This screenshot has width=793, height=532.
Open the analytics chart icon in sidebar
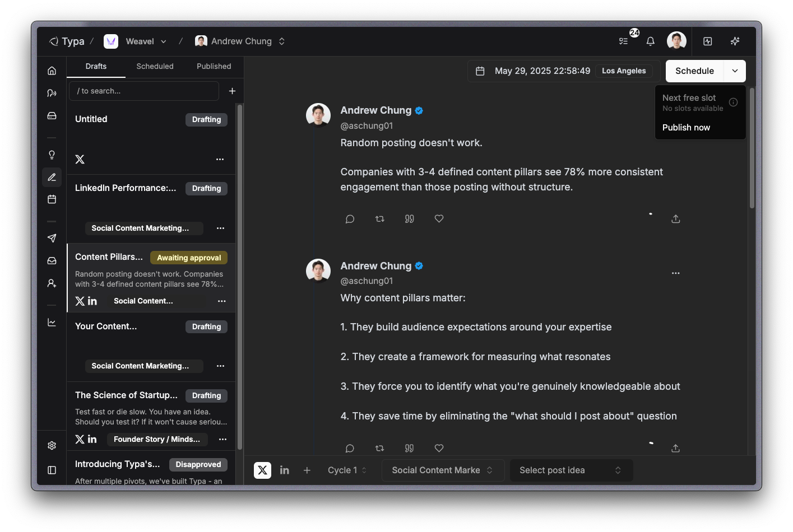(x=52, y=323)
